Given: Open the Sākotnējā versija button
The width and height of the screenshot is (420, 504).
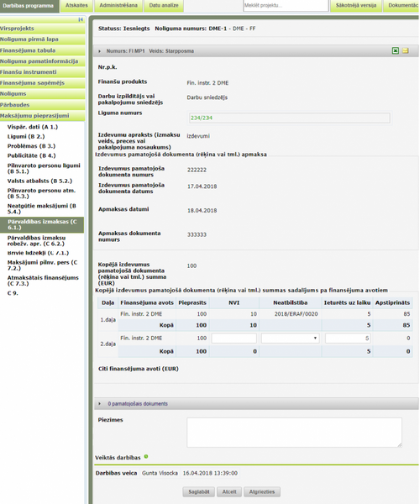Looking at the screenshot, I should click(x=356, y=6).
